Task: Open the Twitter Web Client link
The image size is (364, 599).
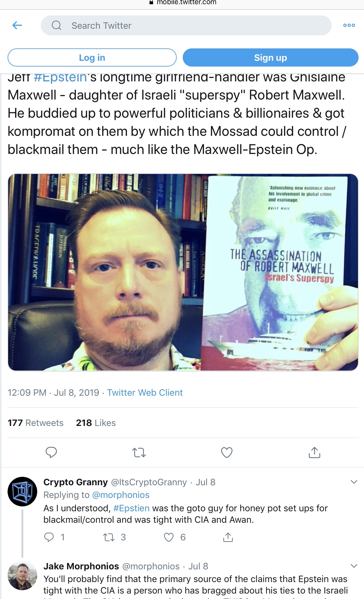Action: (145, 392)
